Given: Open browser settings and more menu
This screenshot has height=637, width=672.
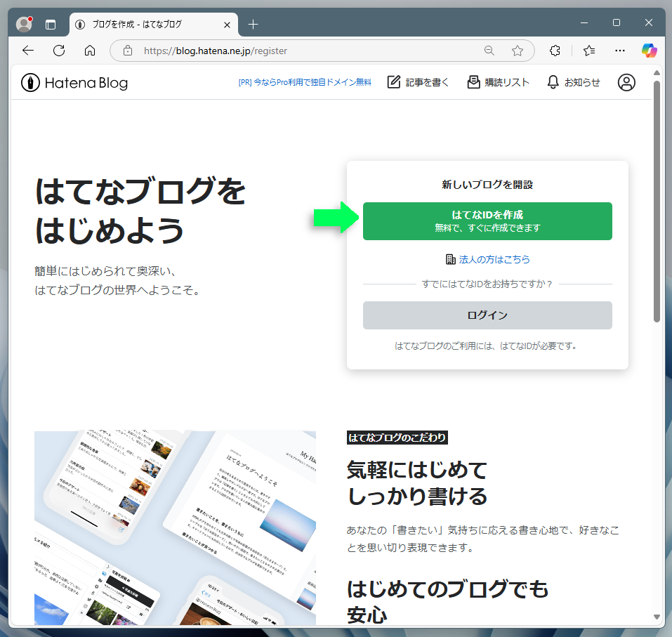Looking at the screenshot, I should coord(620,51).
